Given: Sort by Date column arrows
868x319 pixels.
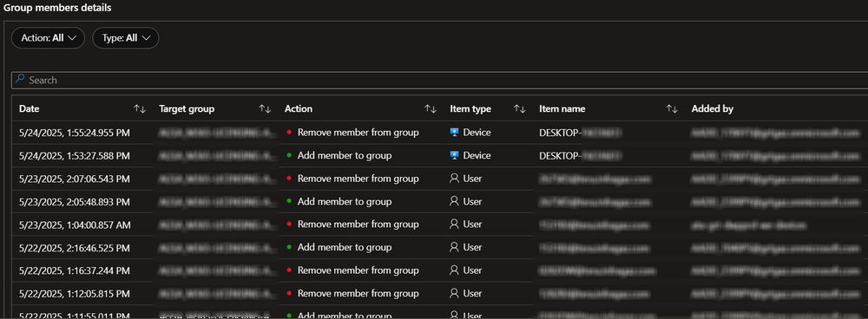Looking at the screenshot, I should point(140,109).
